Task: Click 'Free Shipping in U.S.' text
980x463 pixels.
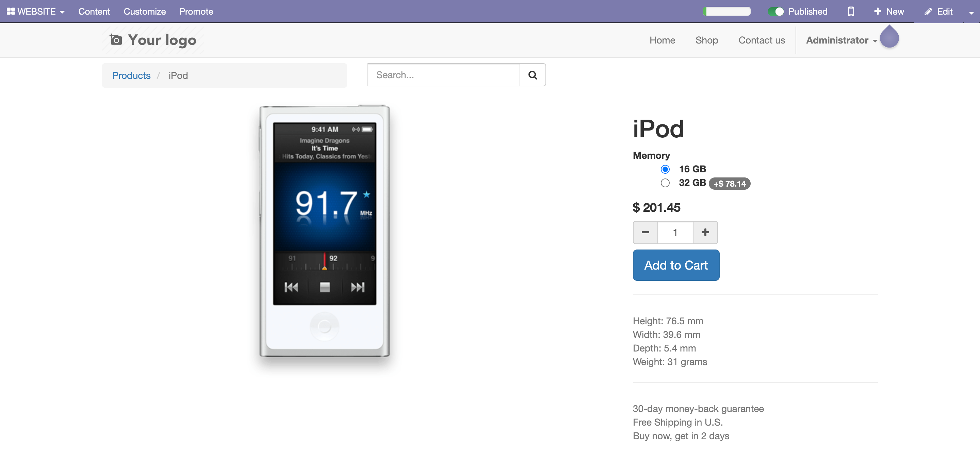Action: pos(677,422)
